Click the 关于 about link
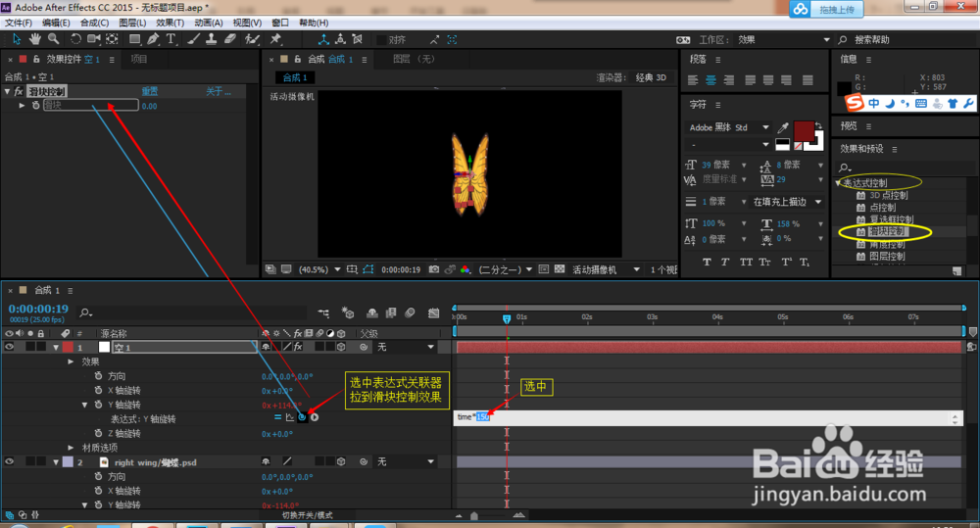 [219, 91]
